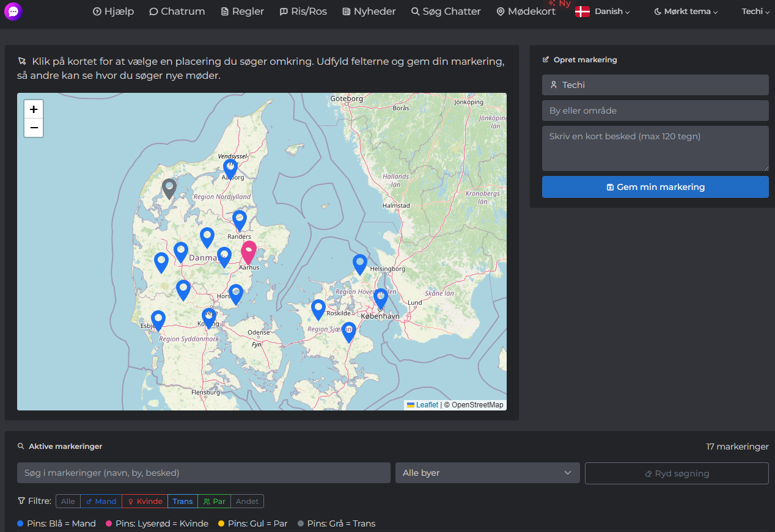
Task: Select the blue pin at Aalborg
Action: tap(230, 169)
